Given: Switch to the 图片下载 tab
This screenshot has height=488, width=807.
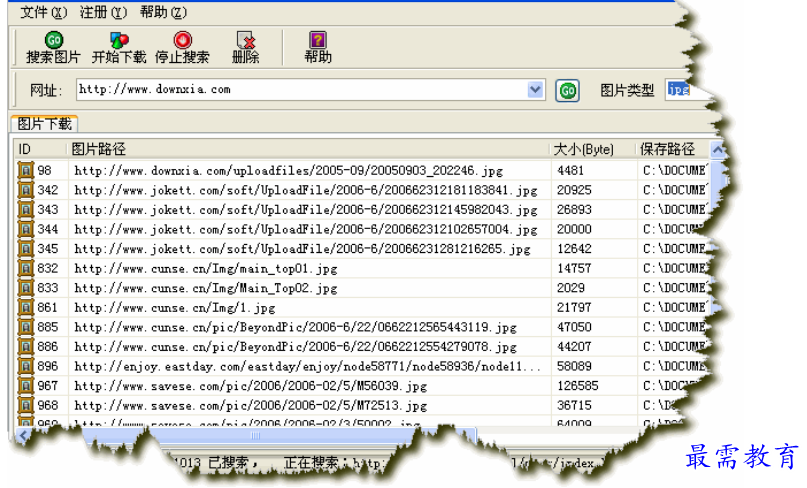Looking at the screenshot, I should (45, 124).
